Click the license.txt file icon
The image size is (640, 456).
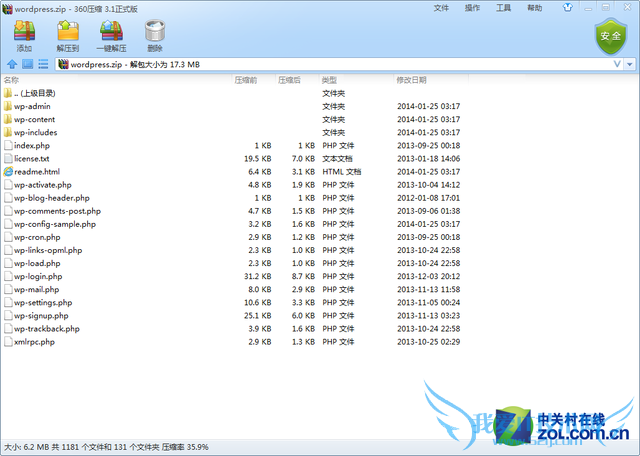pos(8,158)
